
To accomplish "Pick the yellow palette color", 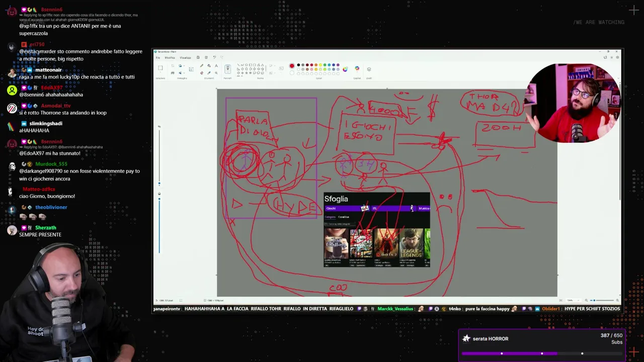I will click(x=320, y=65).
